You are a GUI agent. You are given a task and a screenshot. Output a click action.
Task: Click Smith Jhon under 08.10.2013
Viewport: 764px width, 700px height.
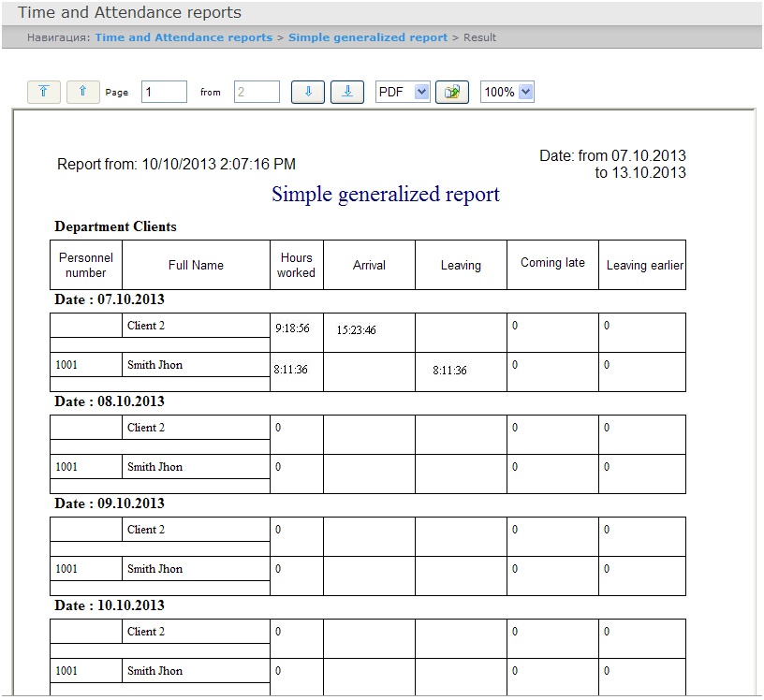coord(154,467)
